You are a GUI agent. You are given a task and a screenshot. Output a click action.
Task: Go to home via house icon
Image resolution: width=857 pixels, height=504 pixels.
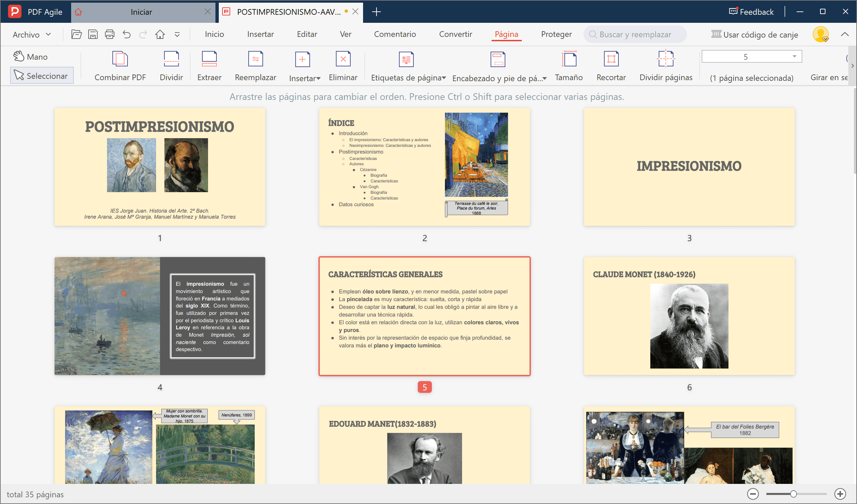[x=160, y=34]
